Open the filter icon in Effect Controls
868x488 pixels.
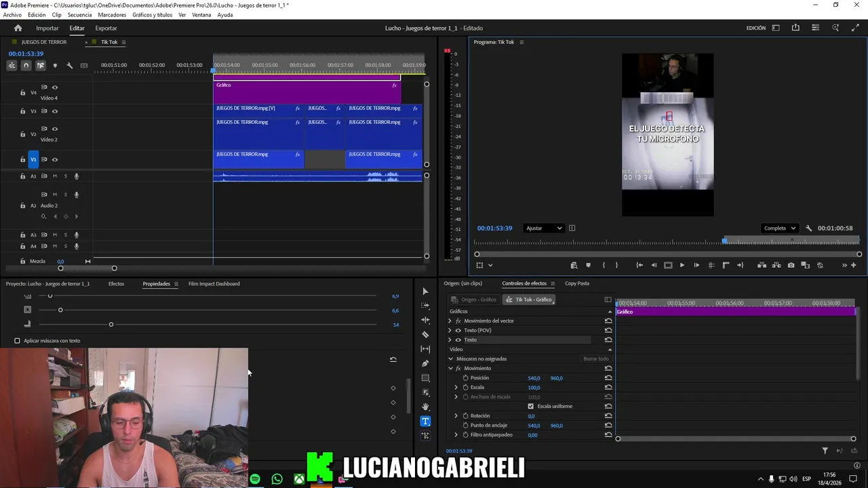tap(825, 451)
